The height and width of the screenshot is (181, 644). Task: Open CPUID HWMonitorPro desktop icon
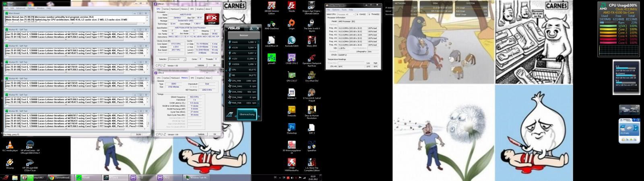[292, 165]
